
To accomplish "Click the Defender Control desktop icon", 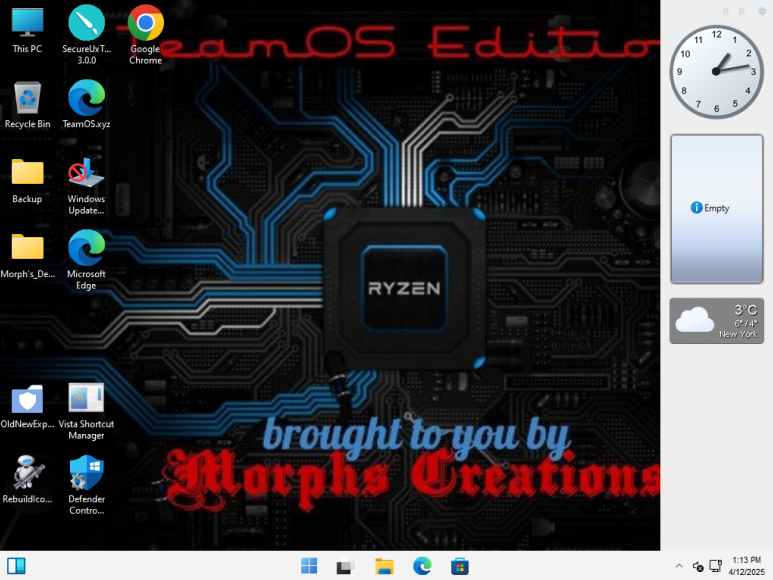I will pos(86,485).
